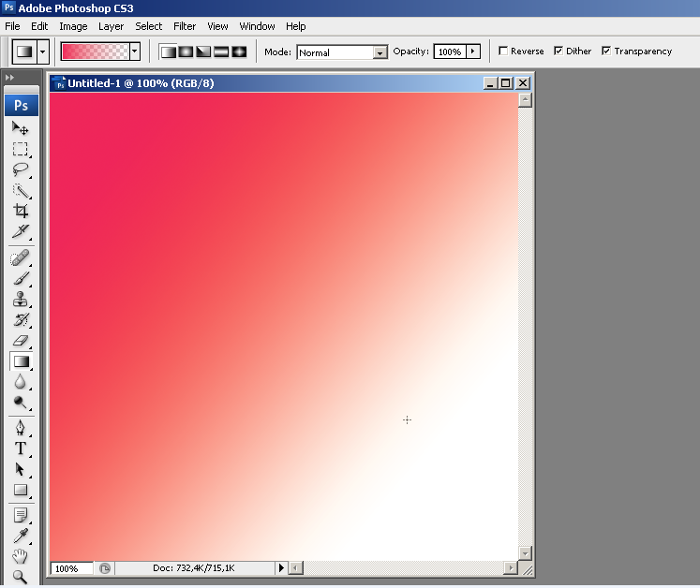Open the Filter menu

pos(185,26)
